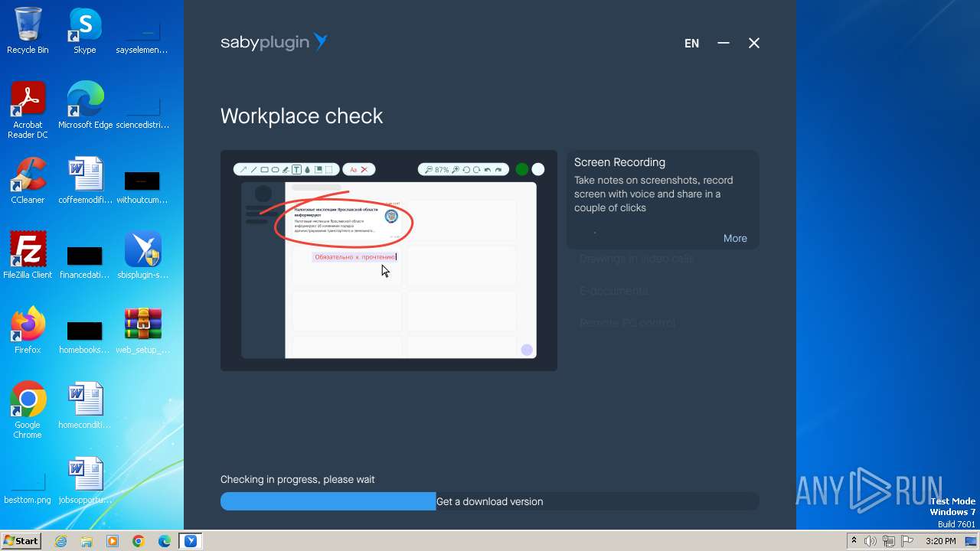Screen dimensions: 980x551
Task: Open the Action Center flag icon
Action: [907, 541]
